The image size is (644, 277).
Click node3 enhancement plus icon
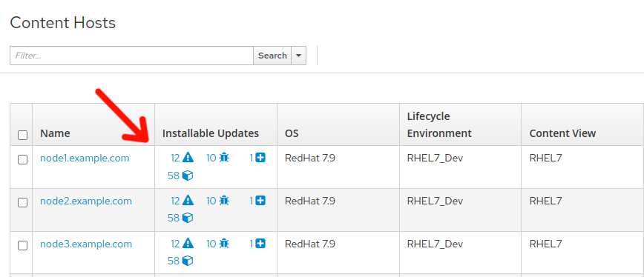(260, 244)
